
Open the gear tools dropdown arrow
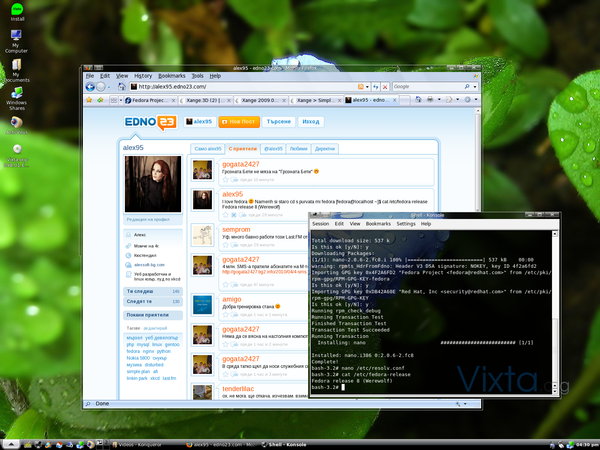coord(476,99)
